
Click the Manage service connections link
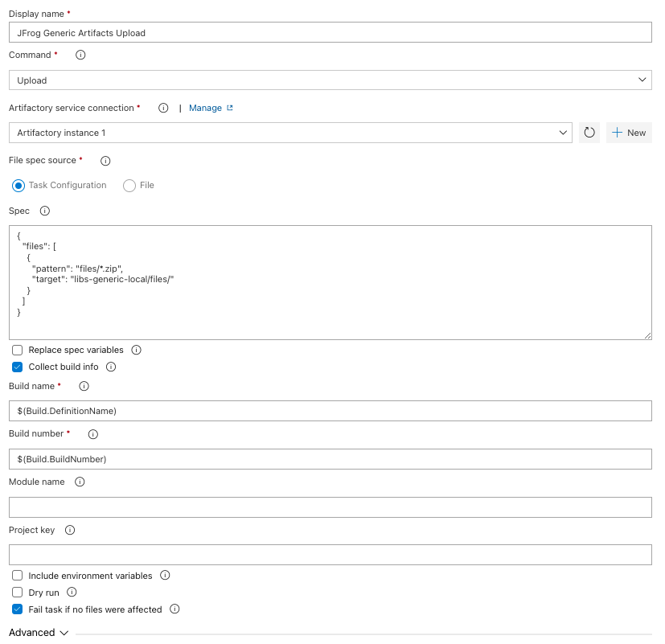pyautogui.click(x=204, y=107)
